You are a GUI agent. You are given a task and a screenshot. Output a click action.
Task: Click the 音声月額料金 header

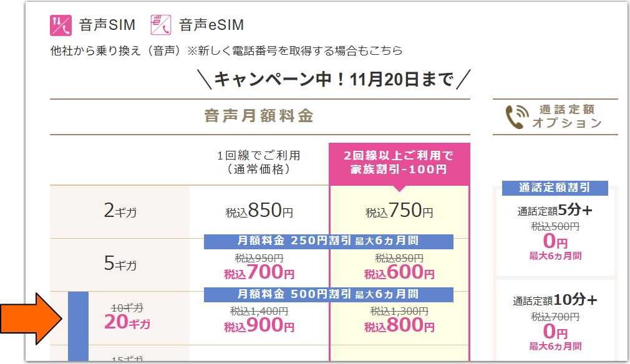click(x=259, y=116)
